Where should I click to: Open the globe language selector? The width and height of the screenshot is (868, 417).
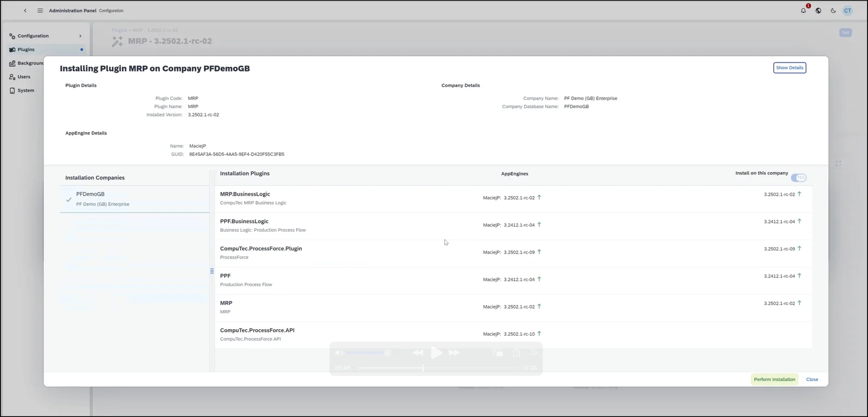[818, 11]
